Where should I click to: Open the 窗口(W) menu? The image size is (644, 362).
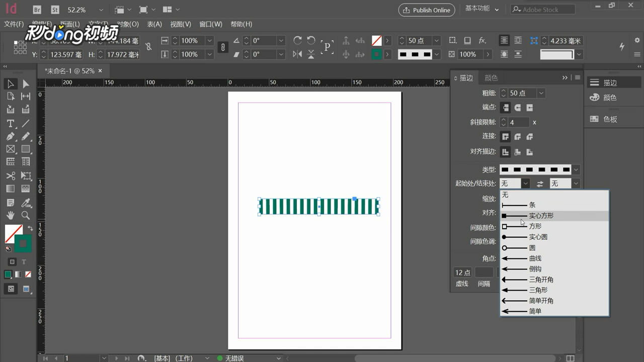211,24
